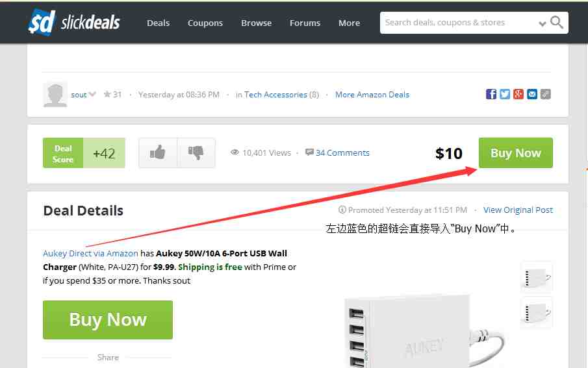The image size is (588, 368).
Task: Click the search magnifier icon
Action: click(x=557, y=23)
